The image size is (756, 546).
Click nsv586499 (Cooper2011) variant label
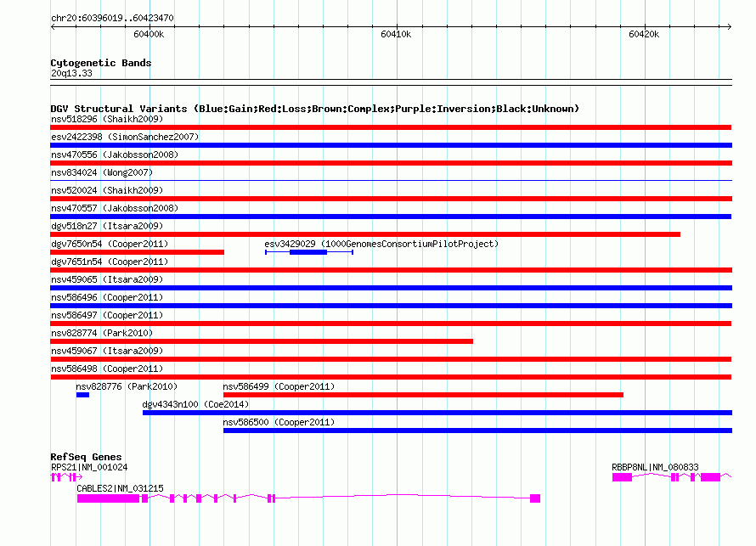279,386
